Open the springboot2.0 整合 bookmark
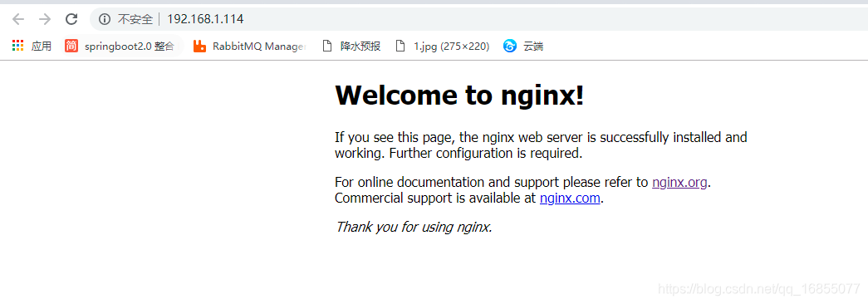 (120, 46)
